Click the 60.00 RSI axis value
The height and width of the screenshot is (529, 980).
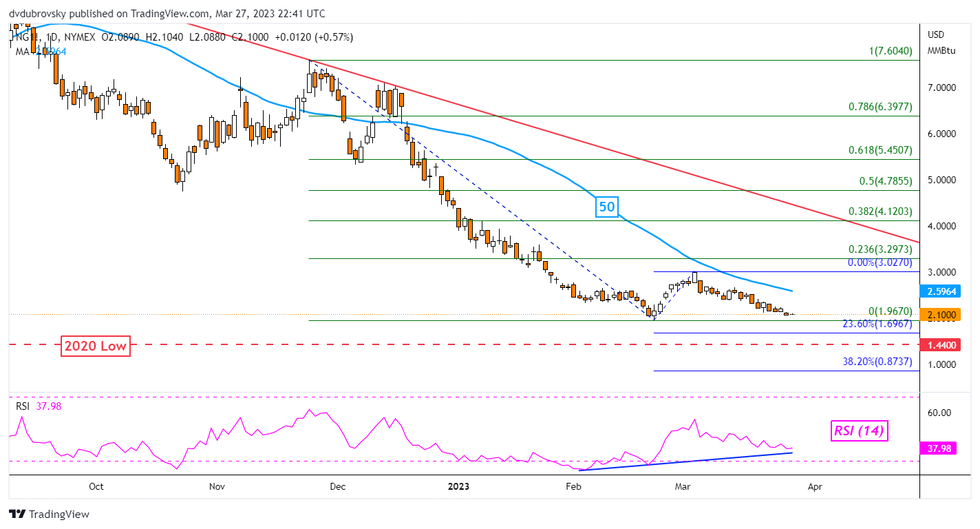tap(940, 413)
